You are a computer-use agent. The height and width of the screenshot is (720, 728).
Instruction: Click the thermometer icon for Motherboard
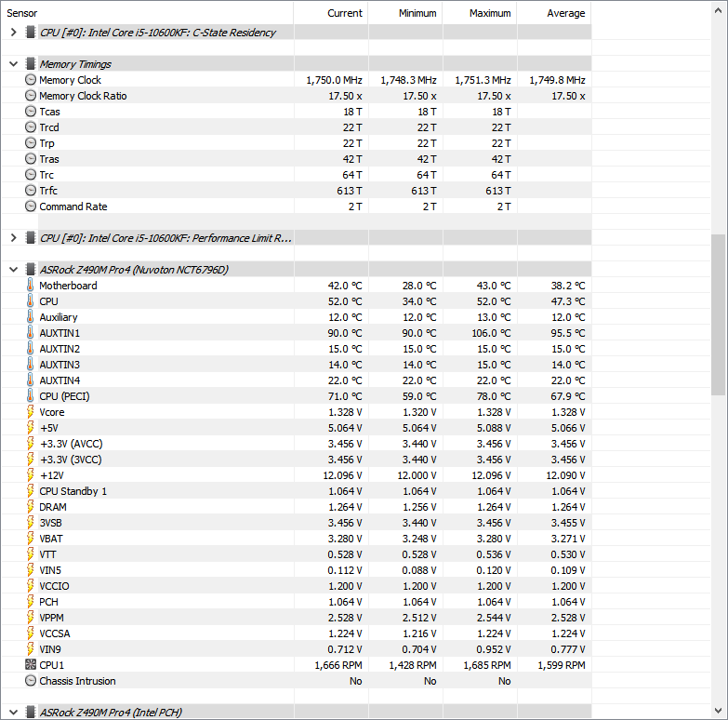coord(30,286)
